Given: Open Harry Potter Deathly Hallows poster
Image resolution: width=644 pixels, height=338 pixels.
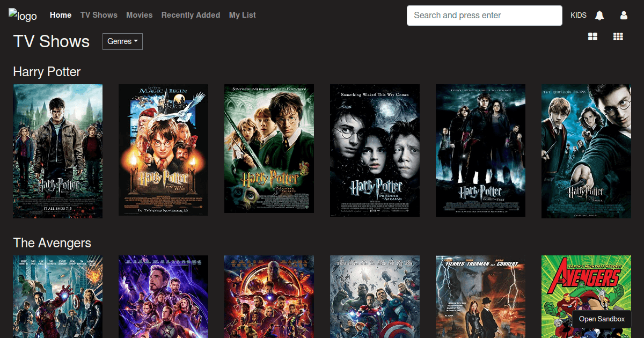Looking at the screenshot, I should [x=57, y=151].
